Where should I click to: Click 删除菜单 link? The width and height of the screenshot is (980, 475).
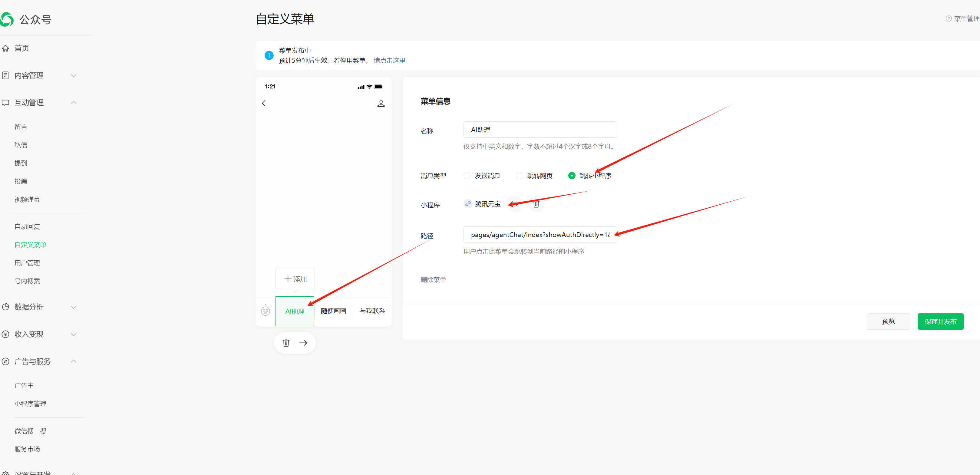433,279
